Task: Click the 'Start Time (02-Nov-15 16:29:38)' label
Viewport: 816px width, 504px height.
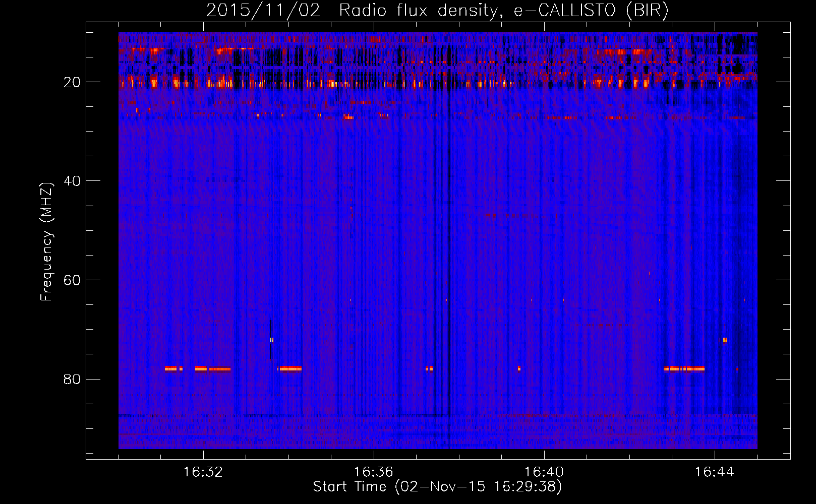Action: pyautogui.click(x=437, y=487)
